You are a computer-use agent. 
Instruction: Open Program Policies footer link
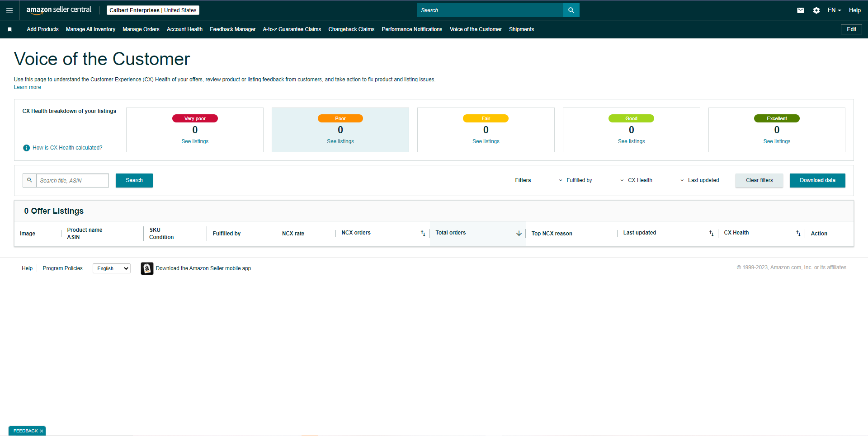[63, 268]
